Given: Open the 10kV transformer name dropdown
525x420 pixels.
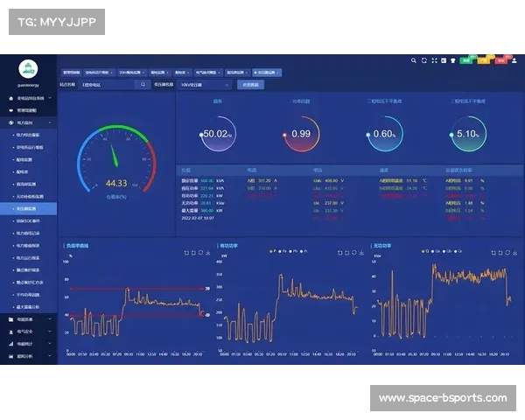Looking at the screenshot, I should [x=205, y=85].
